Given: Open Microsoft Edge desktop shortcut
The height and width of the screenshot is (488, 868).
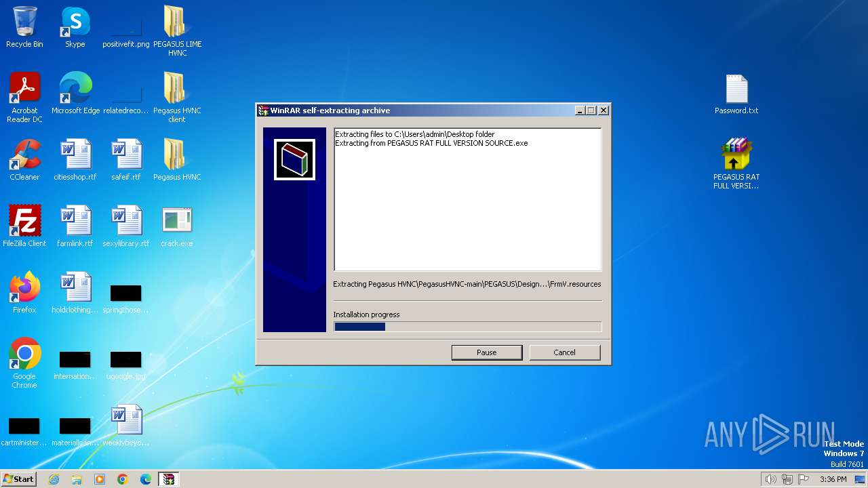Looking at the screenshot, I should tap(75, 94).
